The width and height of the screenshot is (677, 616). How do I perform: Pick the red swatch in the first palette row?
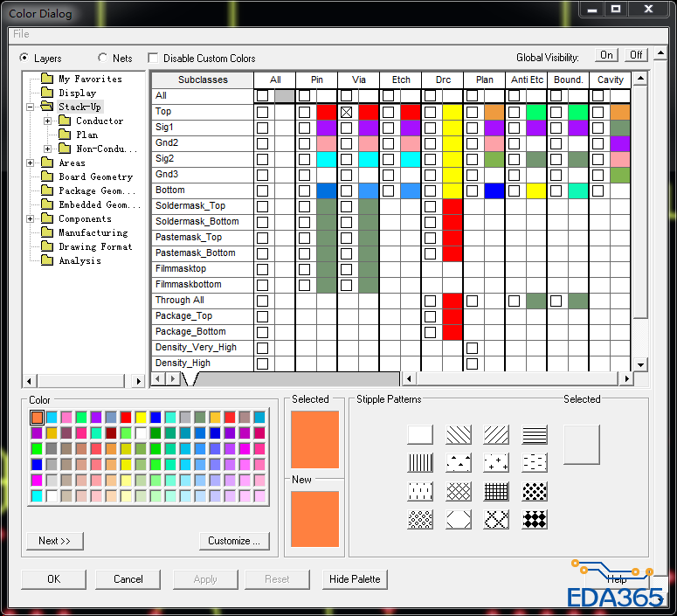126,418
